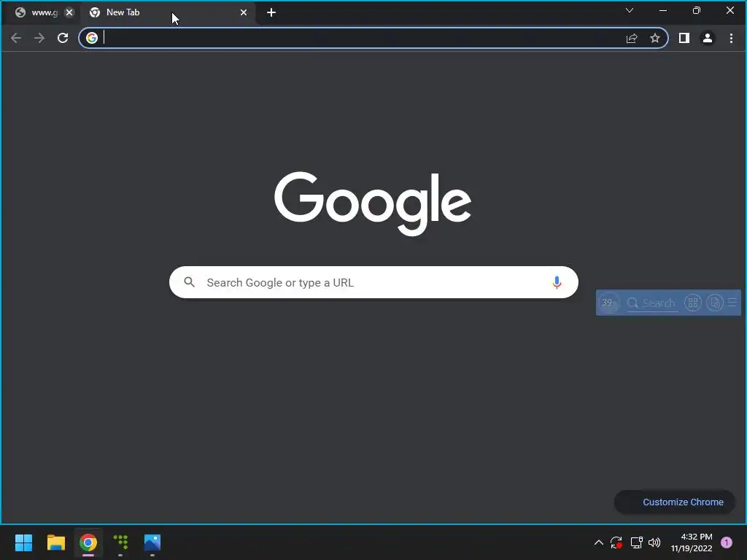747x560 pixels.
Task: Start voice search with the microphone icon
Action: (557, 282)
